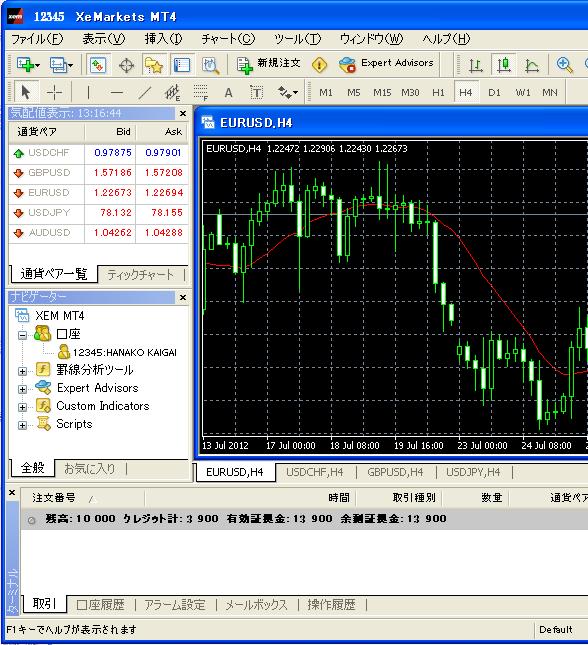The width and height of the screenshot is (588, 645).
Task: Select the text A tool
Action: 228,93
